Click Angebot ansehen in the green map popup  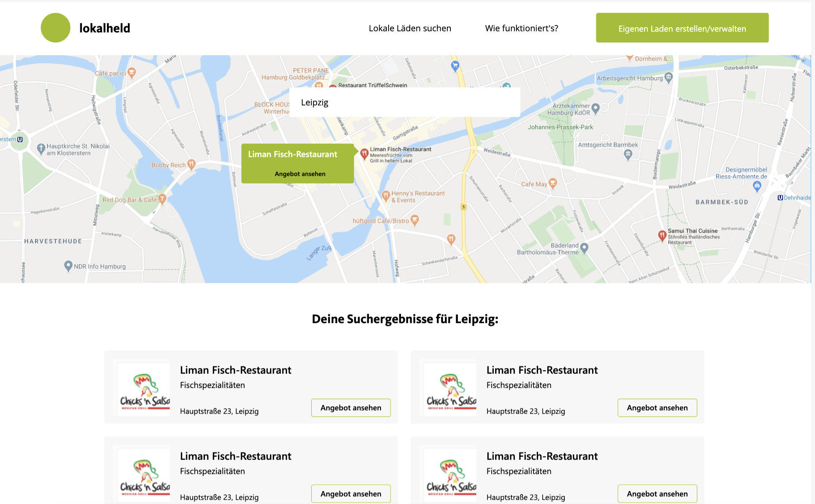tap(300, 174)
